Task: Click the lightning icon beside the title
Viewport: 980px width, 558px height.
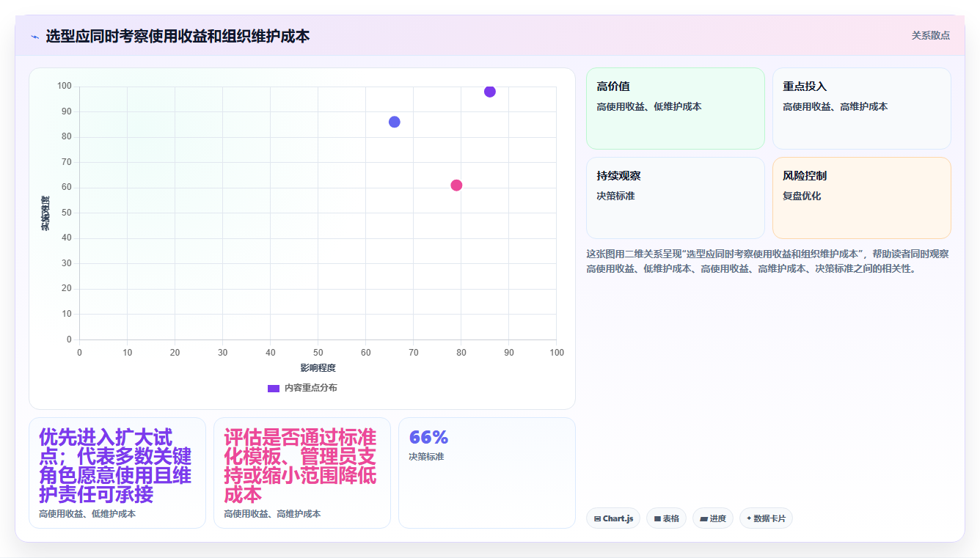Action: click(x=34, y=36)
